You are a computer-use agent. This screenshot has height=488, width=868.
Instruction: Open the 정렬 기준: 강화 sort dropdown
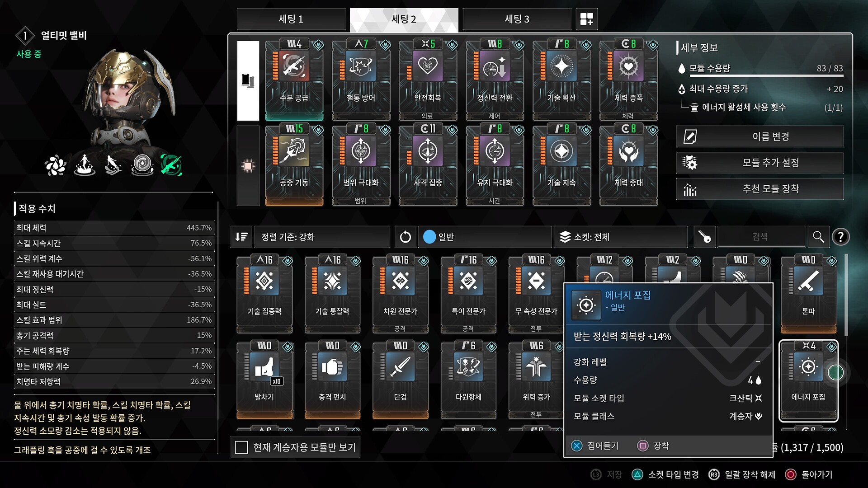(x=322, y=237)
